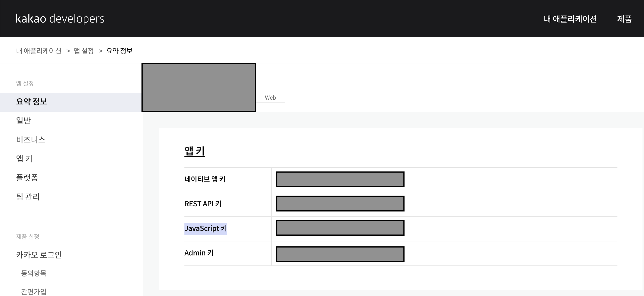Open 일반 settings in sidebar
The image size is (644, 296).
[23, 121]
